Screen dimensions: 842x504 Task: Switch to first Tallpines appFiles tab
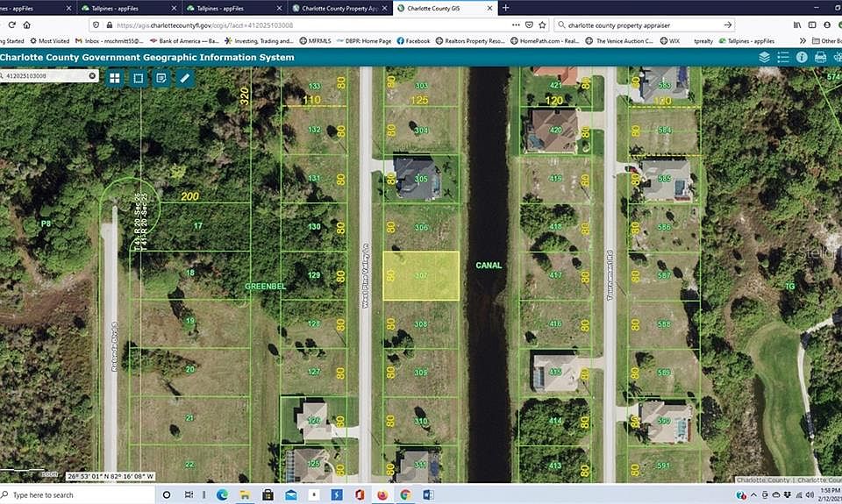point(129,8)
